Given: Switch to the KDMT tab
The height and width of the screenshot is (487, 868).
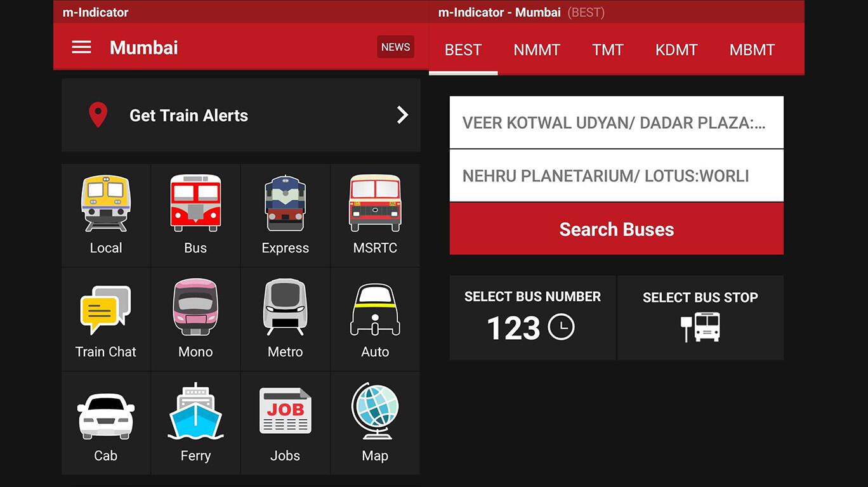Looking at the screenshot, I should click(x=676, y=50).
